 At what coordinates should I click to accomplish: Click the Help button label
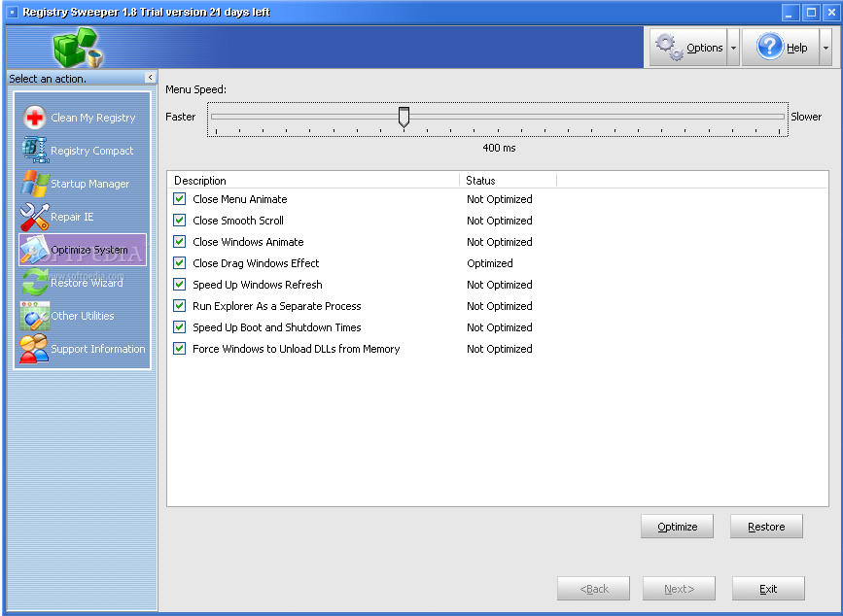[796, 48]
